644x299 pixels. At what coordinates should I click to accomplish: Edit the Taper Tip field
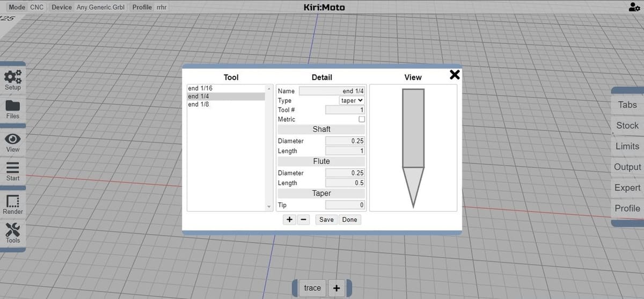[x=345, y=205]
